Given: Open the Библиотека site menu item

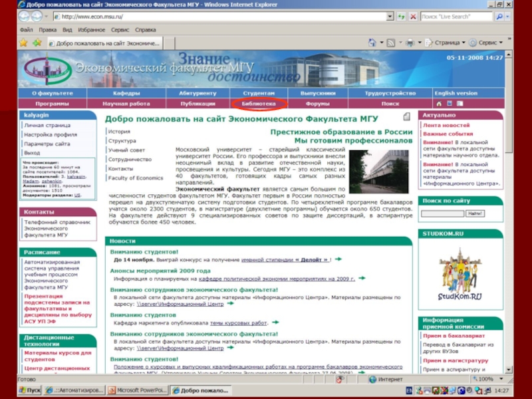Looking at the screenshot, I should point(259,104).
